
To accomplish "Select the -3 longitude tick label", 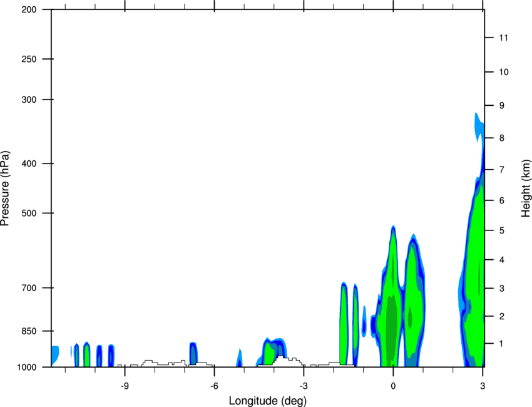I will 304,386.
